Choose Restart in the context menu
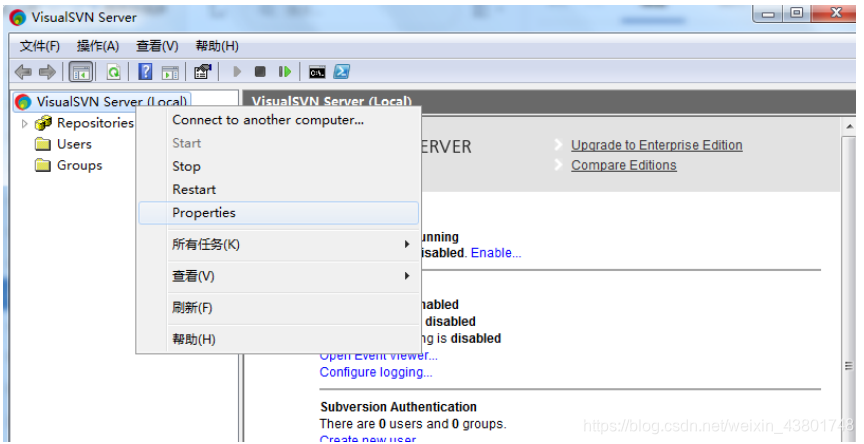The image size is (864, 444). click(278, 189)
